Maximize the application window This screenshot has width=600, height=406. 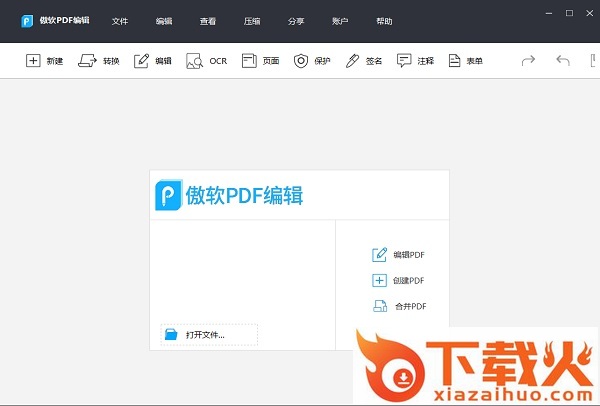pyautogui.click(x=569, y=13)
